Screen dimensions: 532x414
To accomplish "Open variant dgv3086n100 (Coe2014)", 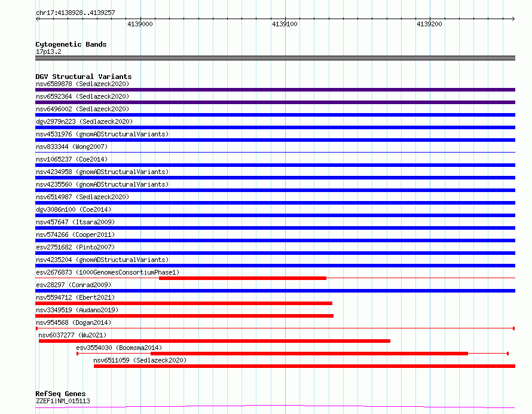I will coord(74,209).
